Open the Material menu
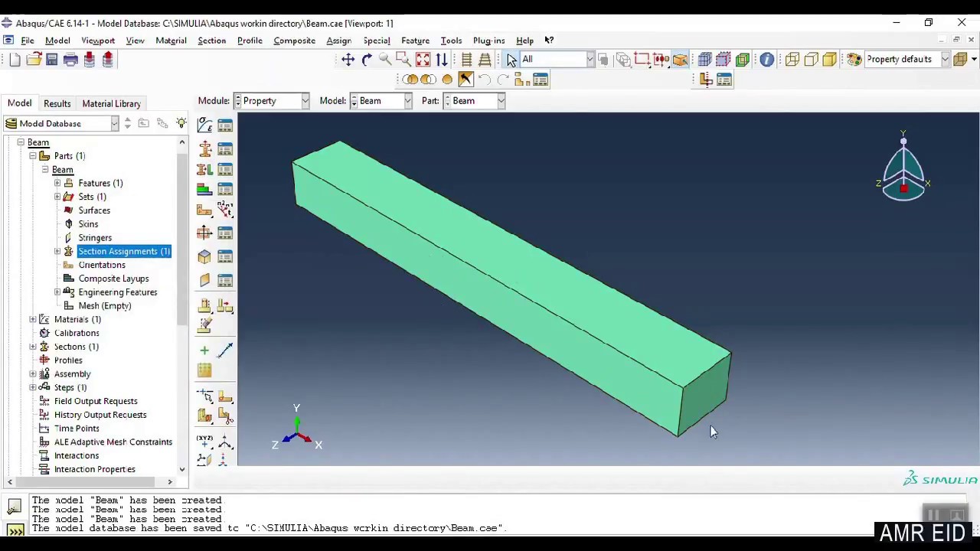The height and width of the screenshot is (551, 980). point(171,41)
